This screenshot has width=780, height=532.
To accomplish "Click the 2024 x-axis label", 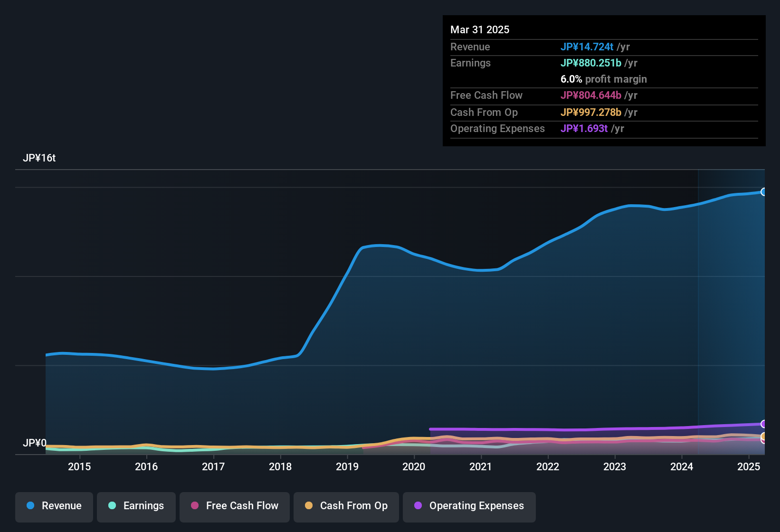I will (682, 466).
